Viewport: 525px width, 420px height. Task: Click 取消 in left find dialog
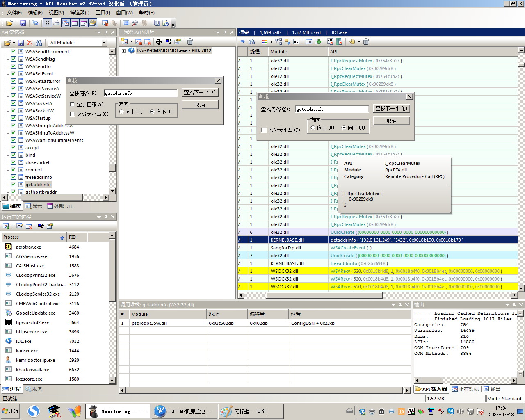pos(200,105)
